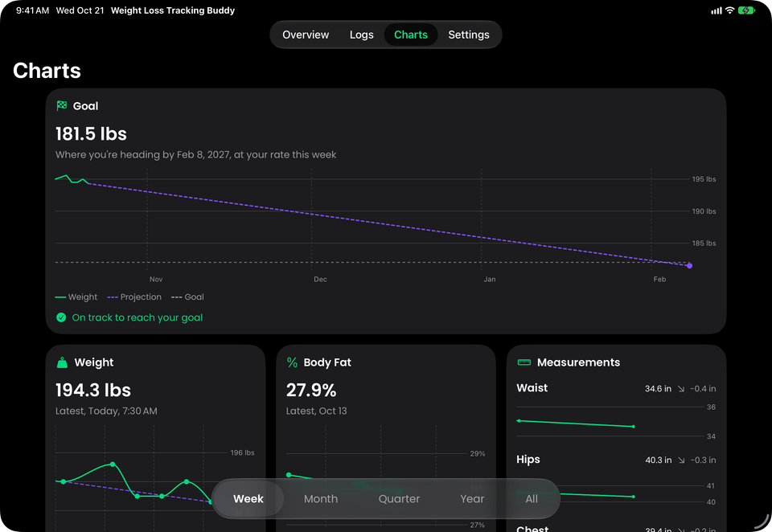Image resolution: width=772 pixels, height=532 pixels.
Task: Click the Goal card title
Action: (x=86, y=106)
